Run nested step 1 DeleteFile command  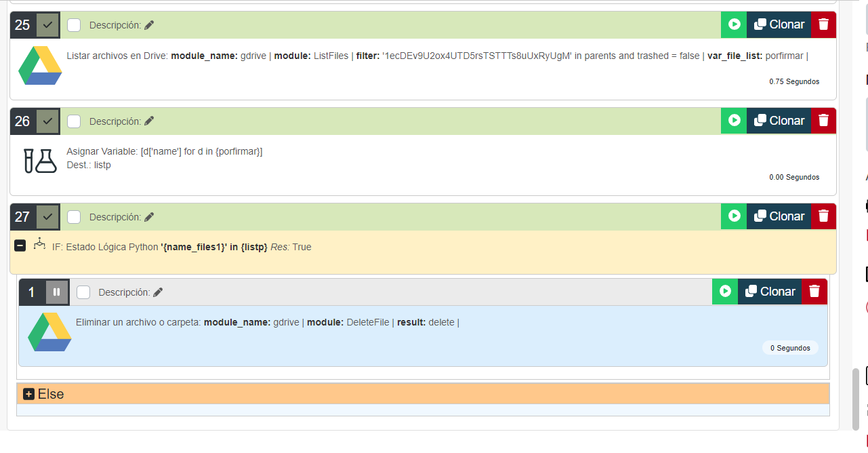(725, 292)
